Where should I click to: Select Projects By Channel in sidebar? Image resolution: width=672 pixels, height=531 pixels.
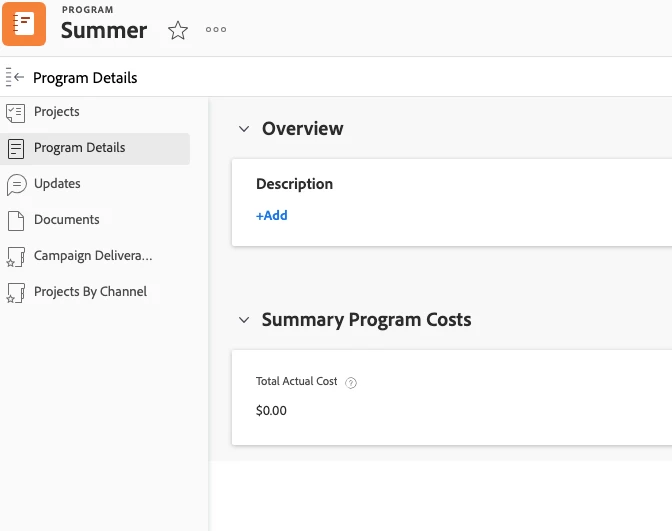(90, 292)
